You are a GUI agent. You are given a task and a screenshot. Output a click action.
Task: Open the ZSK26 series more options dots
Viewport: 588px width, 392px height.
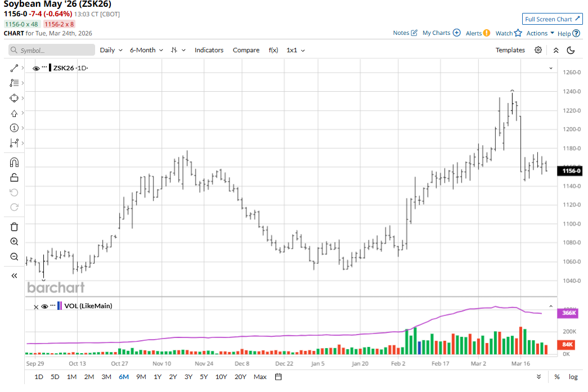(44, 67)
